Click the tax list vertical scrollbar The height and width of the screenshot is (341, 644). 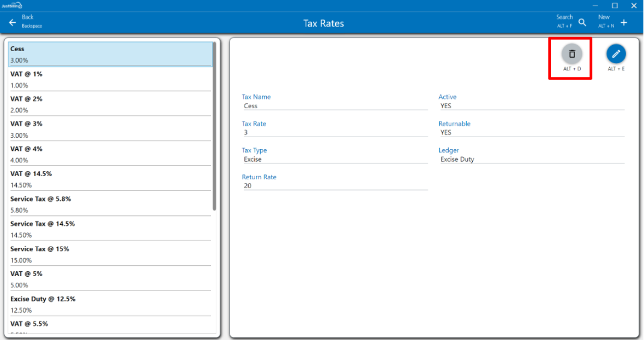pyautogui.click(x=214, y=126)
